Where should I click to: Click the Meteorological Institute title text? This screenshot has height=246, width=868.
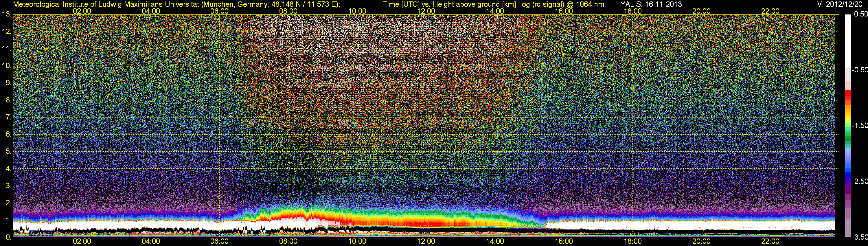176,4
